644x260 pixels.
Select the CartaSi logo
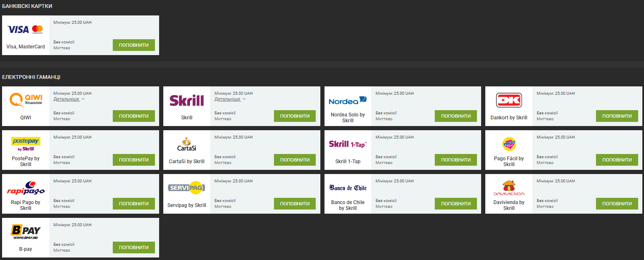pos(187,144)
